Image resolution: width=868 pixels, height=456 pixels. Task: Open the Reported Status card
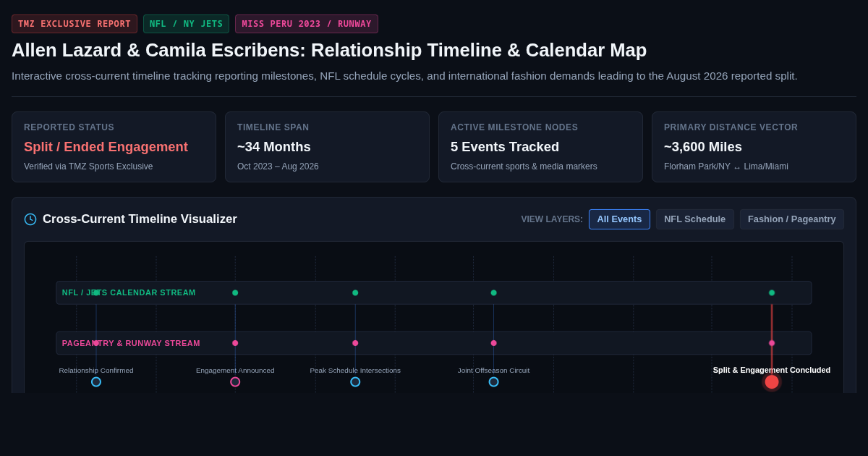click(x=114, y=147)
